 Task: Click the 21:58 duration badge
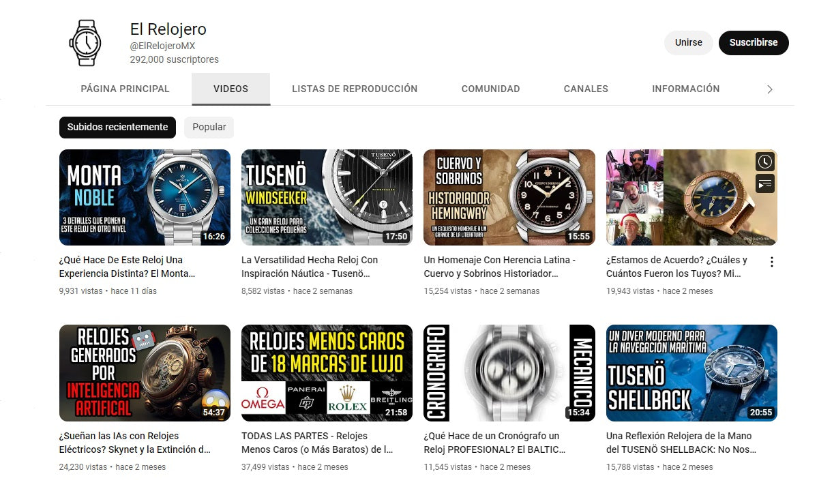[396, 413]
